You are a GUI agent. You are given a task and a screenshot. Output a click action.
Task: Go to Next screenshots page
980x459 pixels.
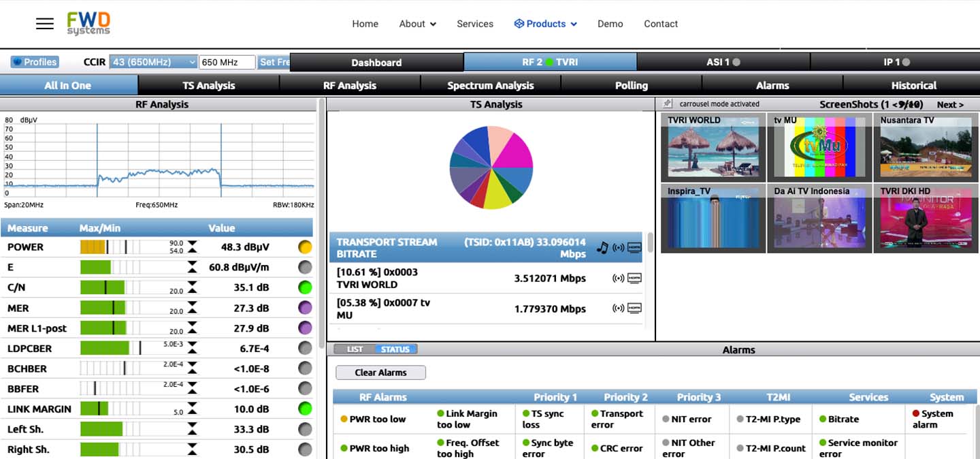coord(950,104)
